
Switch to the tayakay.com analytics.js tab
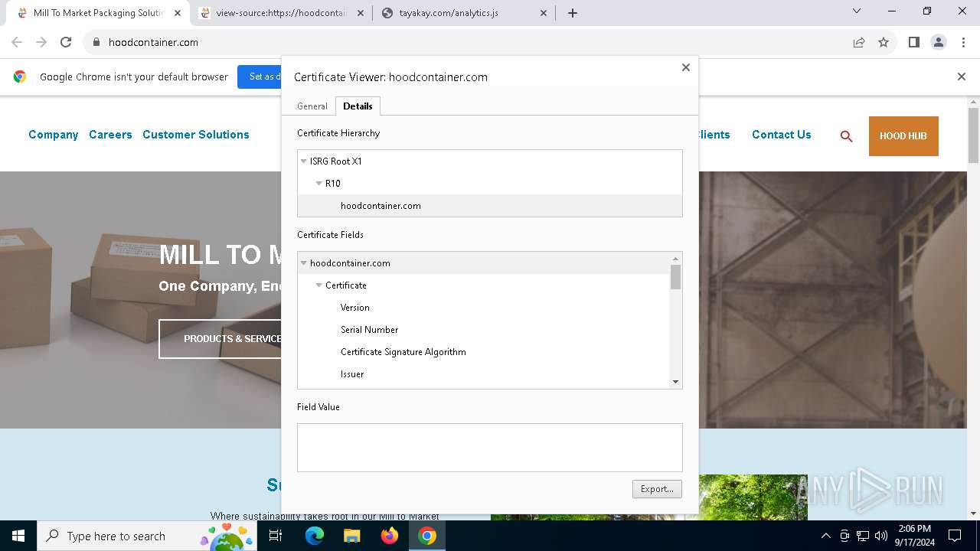coord(464,13)
